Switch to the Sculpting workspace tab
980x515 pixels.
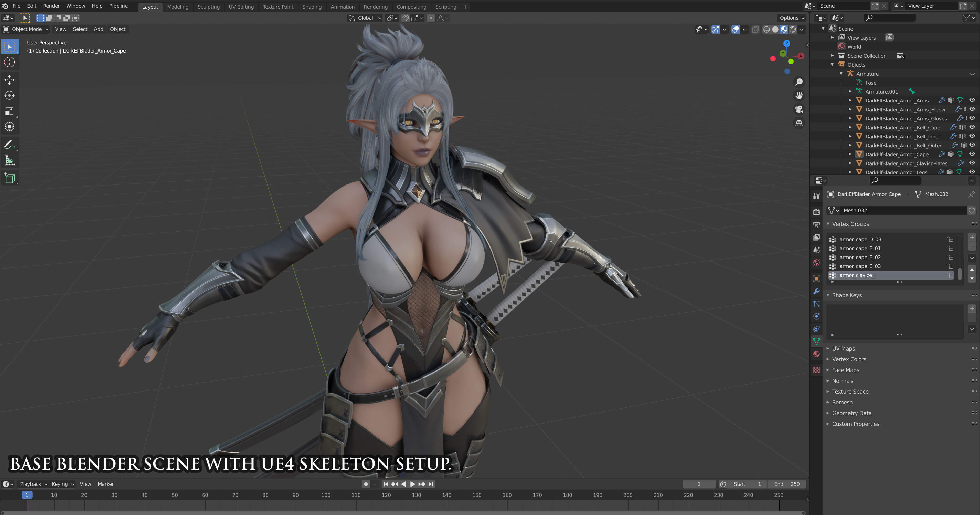(x=208, y=7)
